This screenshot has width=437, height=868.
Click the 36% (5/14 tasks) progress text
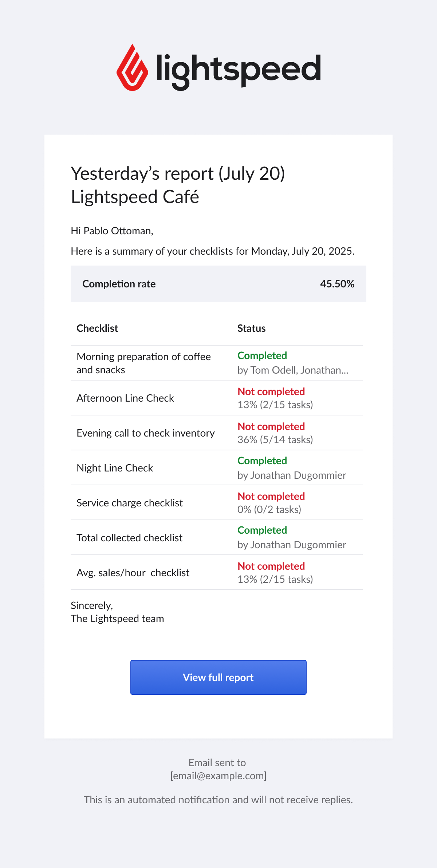click(x=275, y=439)
